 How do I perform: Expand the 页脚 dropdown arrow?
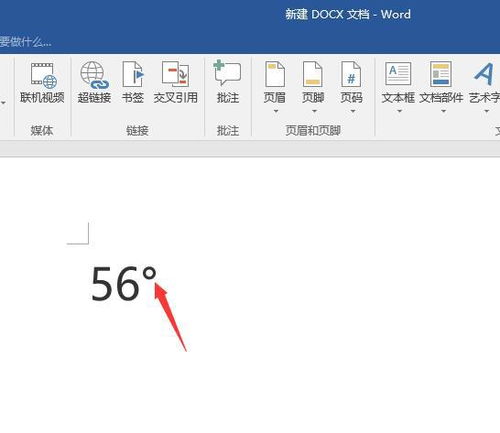click(x=314, y=111)
